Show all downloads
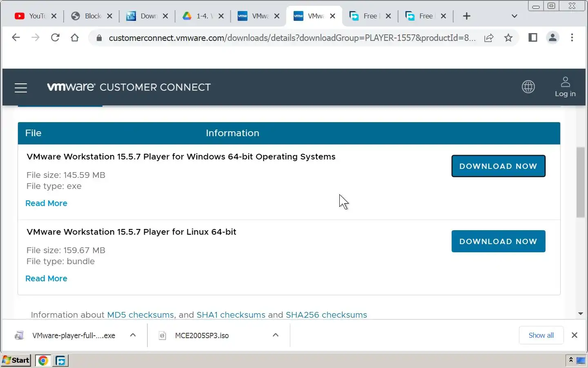Image resolution: width=588 pixels, height=368 pixels. [541, 335]
